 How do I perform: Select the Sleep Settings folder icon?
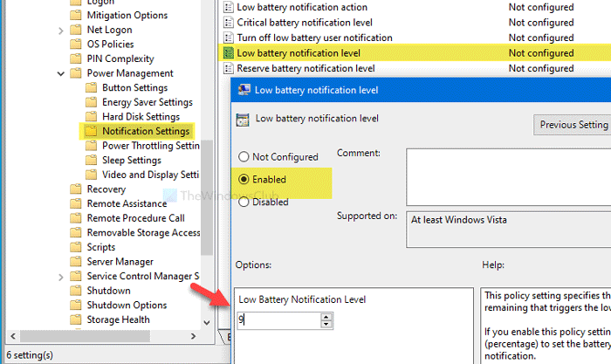tap(91, 160)
